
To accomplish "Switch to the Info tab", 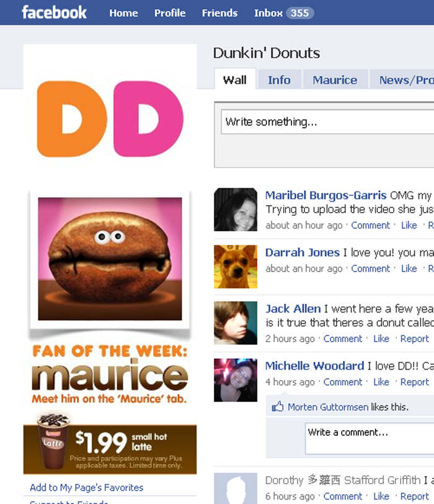I will click(x=280, y=80).
